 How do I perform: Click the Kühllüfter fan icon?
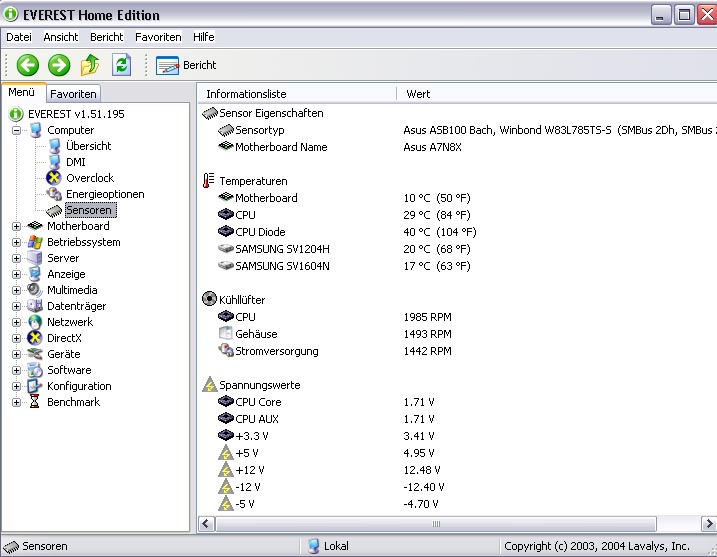(x=209, y=299)
